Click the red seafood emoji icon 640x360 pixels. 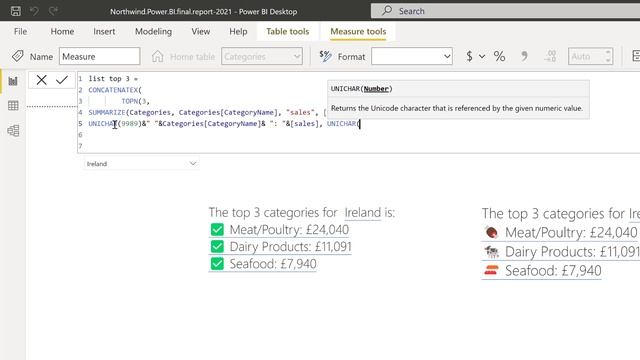[x=491, y=270]
